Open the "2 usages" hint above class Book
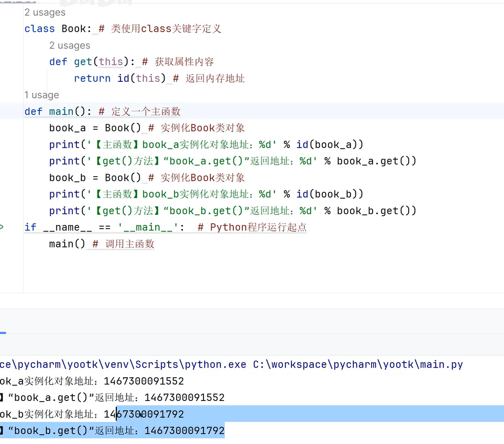The height and width of the screenshot is (444, 504). click(x=45, y=12)
